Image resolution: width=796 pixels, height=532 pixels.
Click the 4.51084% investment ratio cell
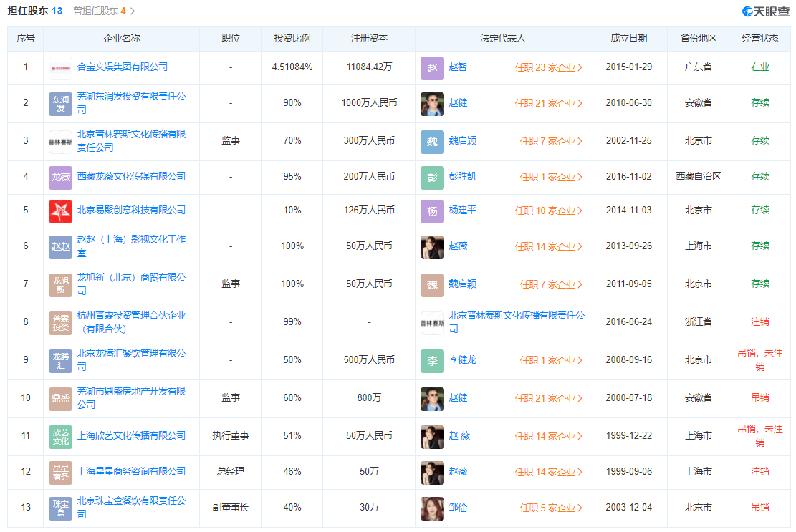pos(292,67)
